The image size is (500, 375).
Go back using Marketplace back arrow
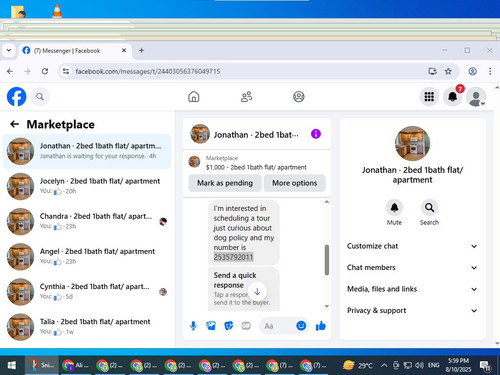tap(14, 124)
